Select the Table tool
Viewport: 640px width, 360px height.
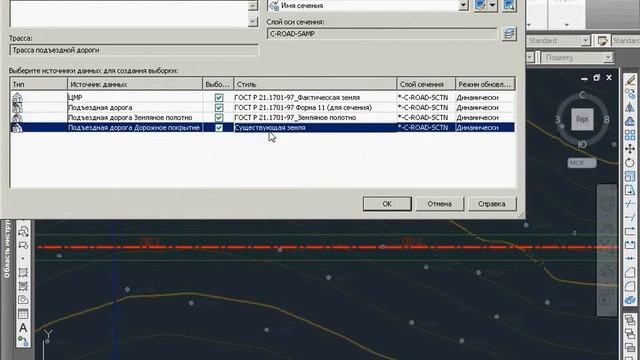tap(23, 313)
